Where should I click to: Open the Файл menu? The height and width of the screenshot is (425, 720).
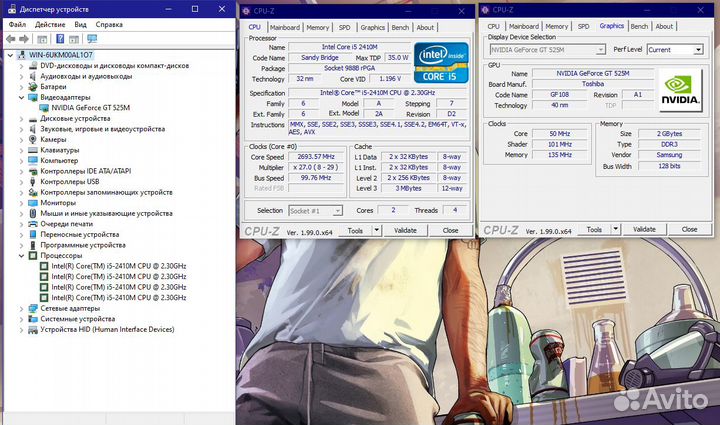pyautogui.click(x=17, y=24)
